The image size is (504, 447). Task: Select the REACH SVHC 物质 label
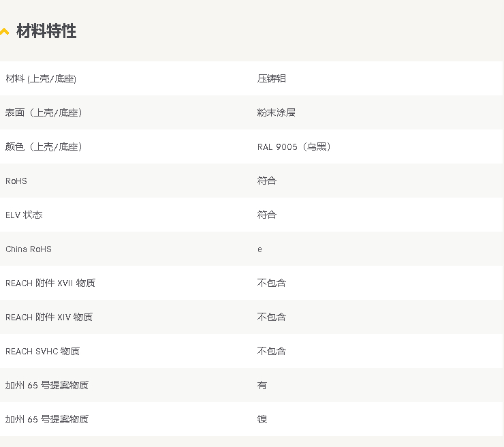point(42,351)
